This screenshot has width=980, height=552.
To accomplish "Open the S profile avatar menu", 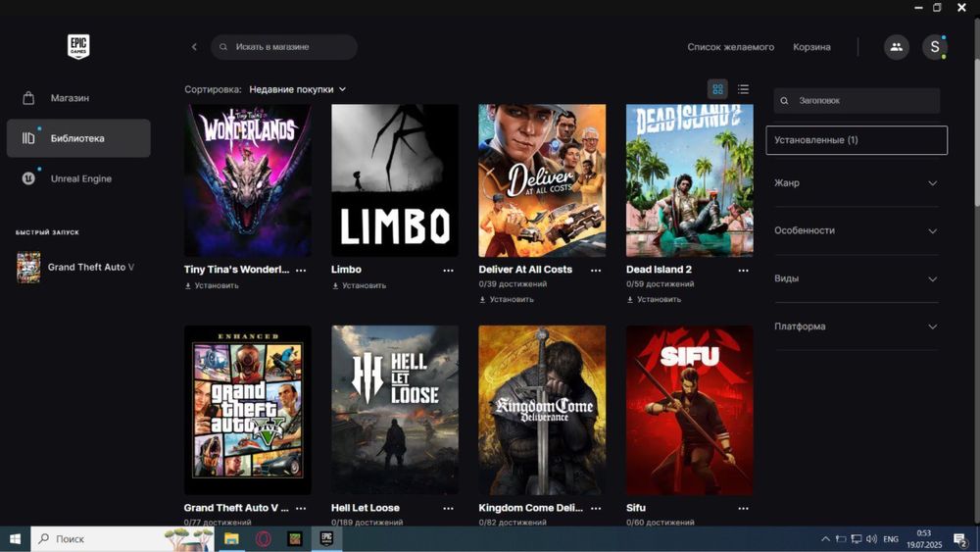I will (934, 47).
